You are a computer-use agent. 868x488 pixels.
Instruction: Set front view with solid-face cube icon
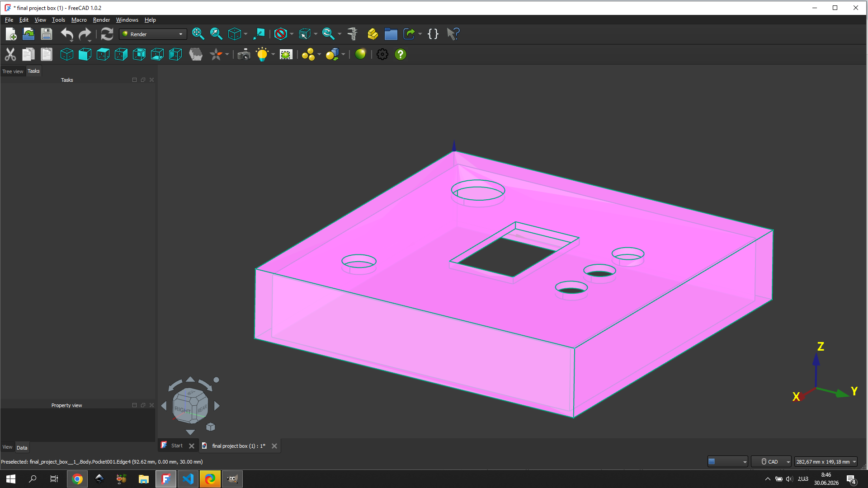coord(85,54)
